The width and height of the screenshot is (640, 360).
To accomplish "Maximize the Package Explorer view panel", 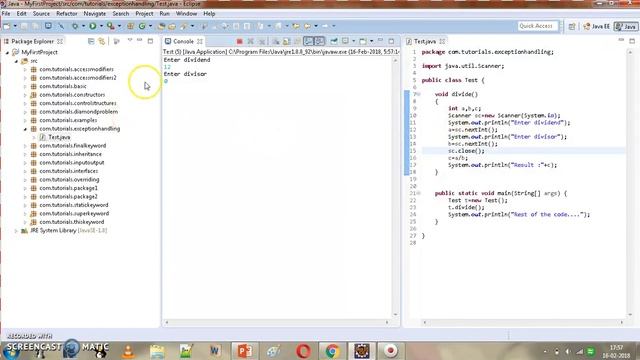I will (150, 41).
